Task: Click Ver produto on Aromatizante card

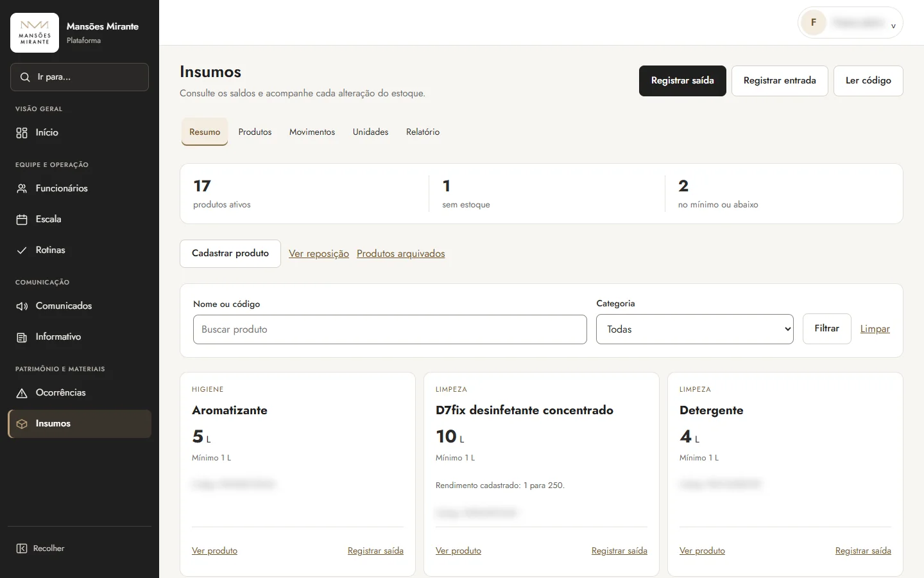Action: coord(214,551)
